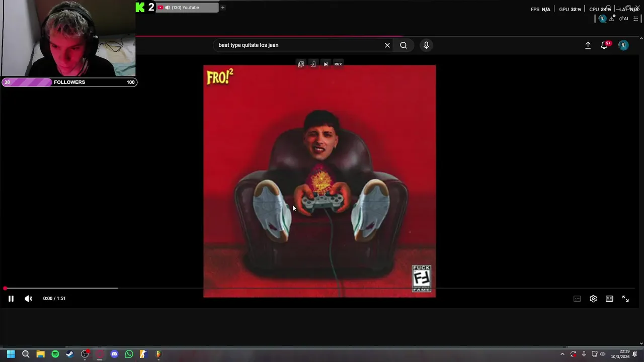This screenshot has width=644, height=362.
Task: Open Spotify from taskbar
Action: click(55, 354)
